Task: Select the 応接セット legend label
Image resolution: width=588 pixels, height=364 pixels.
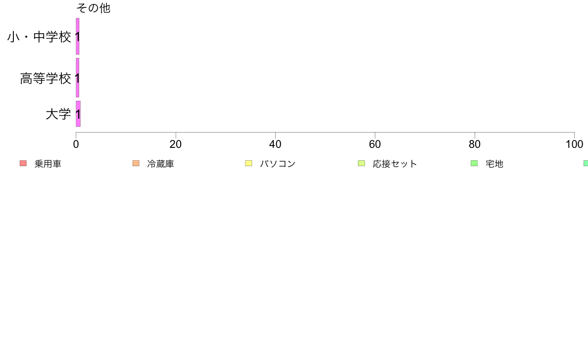Action: [395, 164]
